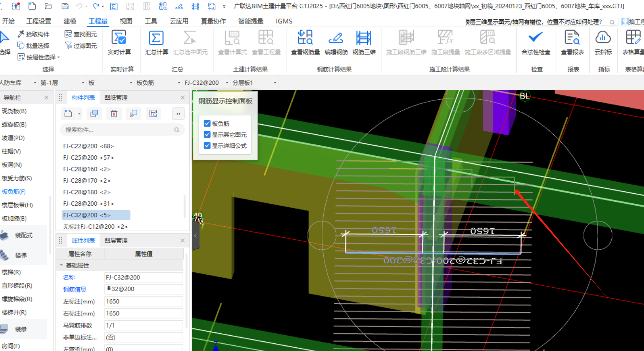This screenshot has width=644, height=351.
Task: Click 查找图元 tool
Action: [81, 34]
